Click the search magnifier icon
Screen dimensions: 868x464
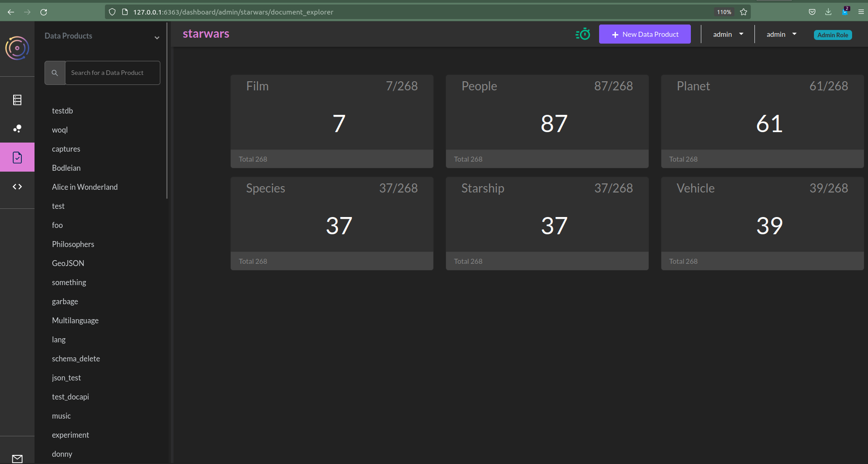coord(55,73)
